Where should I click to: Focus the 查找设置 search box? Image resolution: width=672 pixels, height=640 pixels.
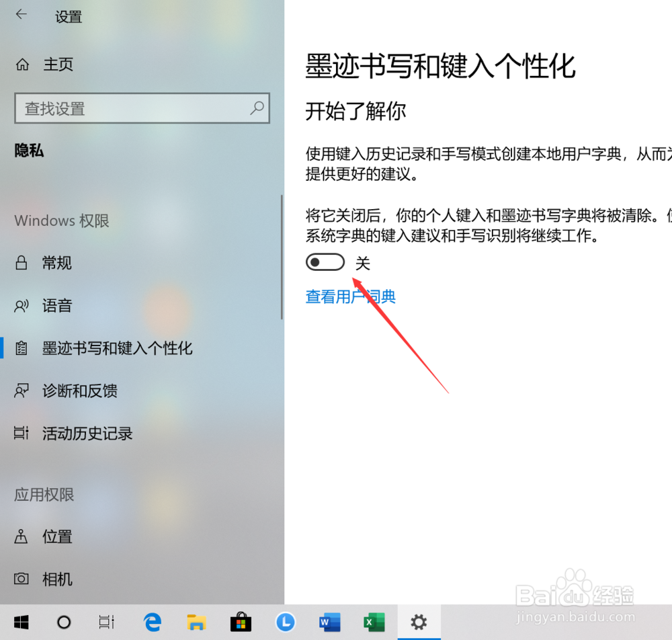click(142, 108)
